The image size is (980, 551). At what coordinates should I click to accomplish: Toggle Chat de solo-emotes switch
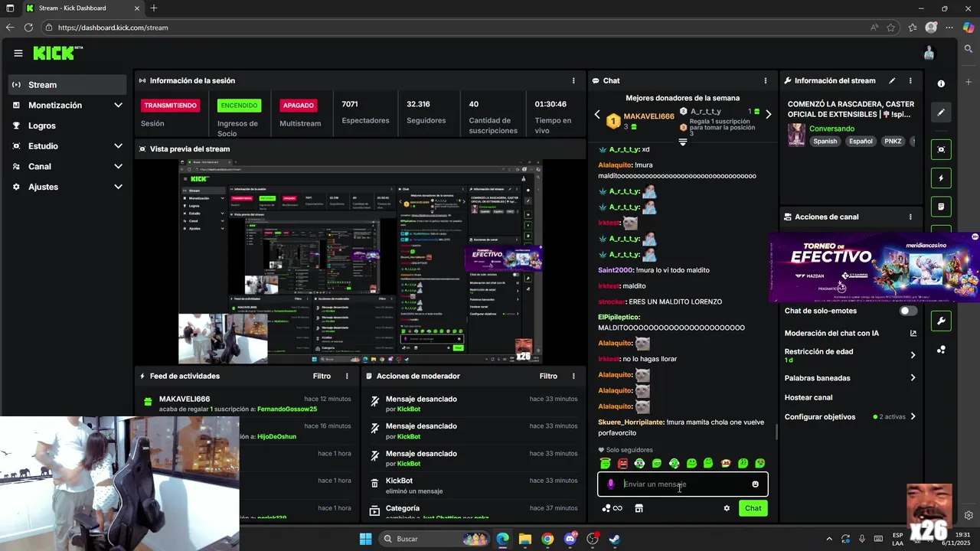click(907, 311)
